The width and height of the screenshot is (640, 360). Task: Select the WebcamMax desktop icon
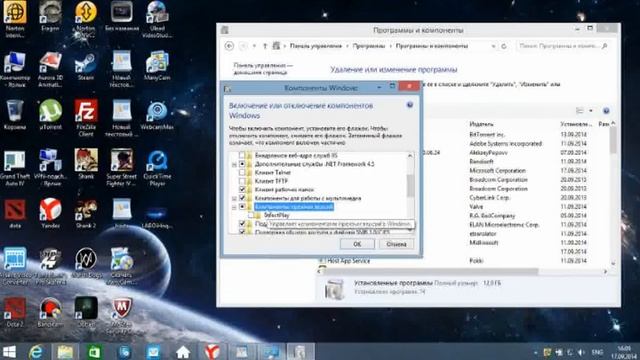click(x=157, y=115)
